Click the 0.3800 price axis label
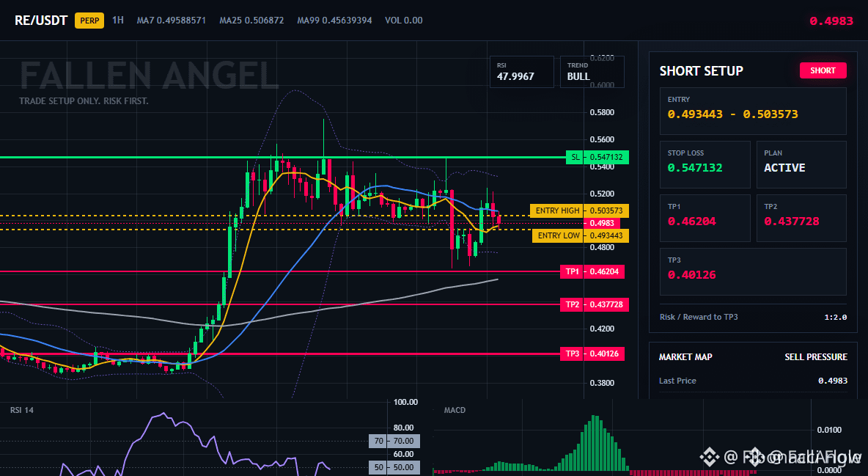 [602, 383]
